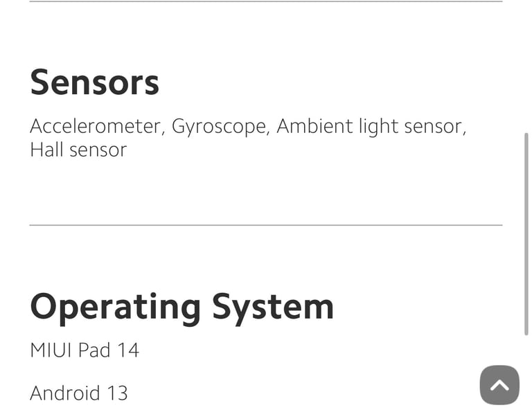This screenshot has width=532, height=419.
Task: Click the word Gyroscope
Action: pyautogui.click(x=220, y=127)
